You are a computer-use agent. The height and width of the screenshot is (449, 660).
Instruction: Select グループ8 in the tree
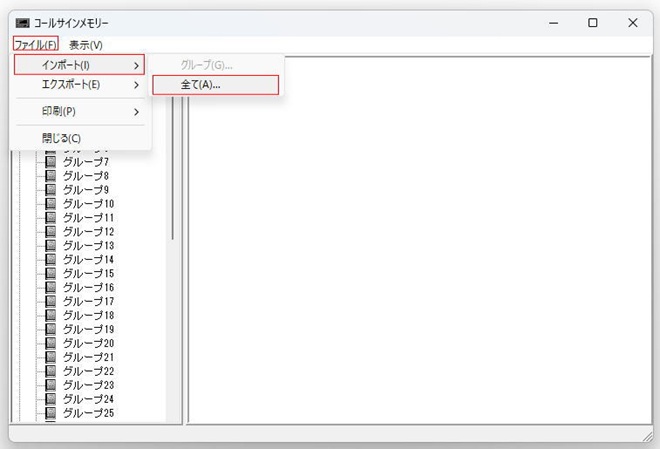pos(86,176)
